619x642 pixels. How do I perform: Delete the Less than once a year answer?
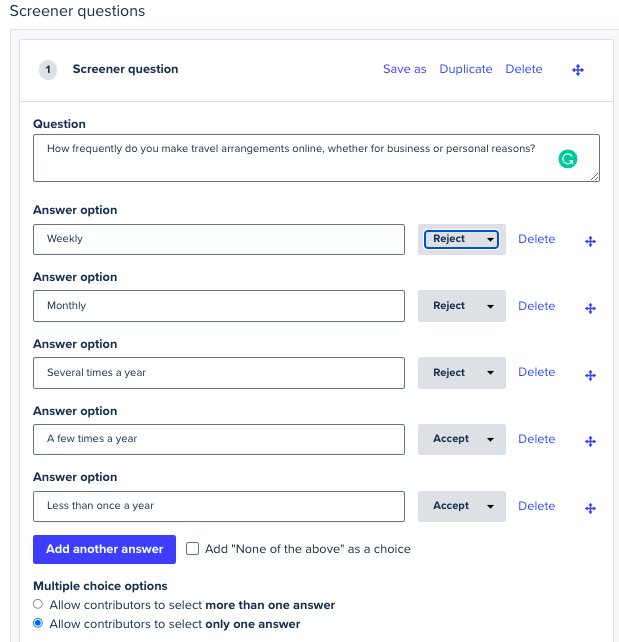pyautogui.click(x=536, y=506)
